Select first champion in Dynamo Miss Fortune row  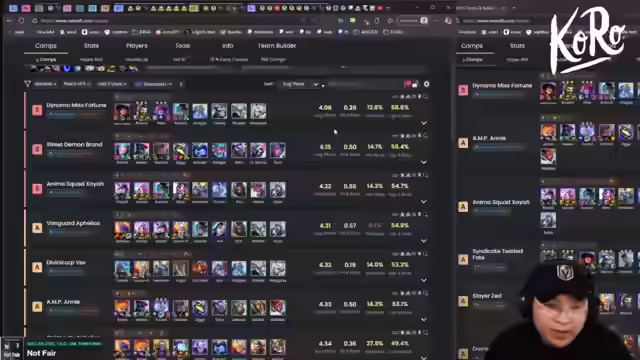(122, 112)
